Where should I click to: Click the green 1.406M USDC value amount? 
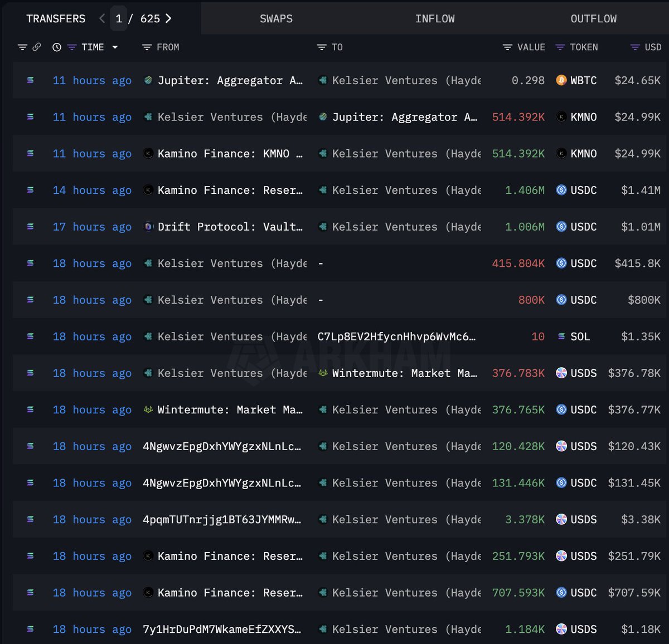click(x=525, y=190)
